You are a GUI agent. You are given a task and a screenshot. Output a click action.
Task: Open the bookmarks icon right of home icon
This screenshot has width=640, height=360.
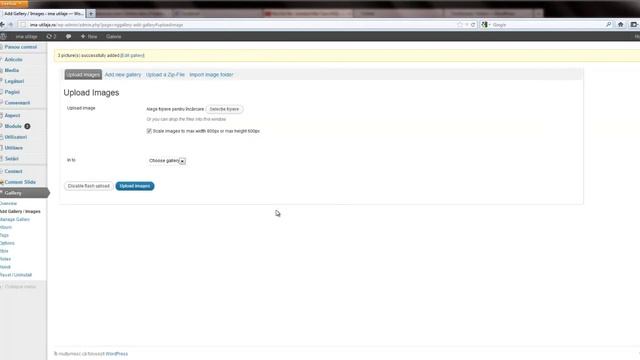(x=634, y=24)
